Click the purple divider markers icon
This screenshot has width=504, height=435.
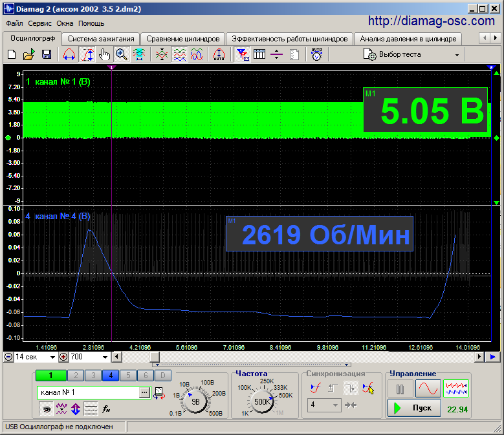click(x=276, y=54)
